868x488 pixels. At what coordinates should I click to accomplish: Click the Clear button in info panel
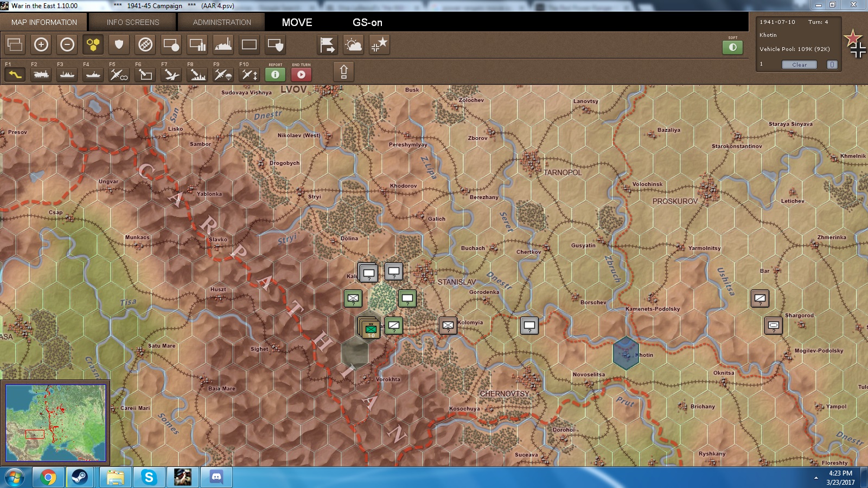(x=799, y=65)
